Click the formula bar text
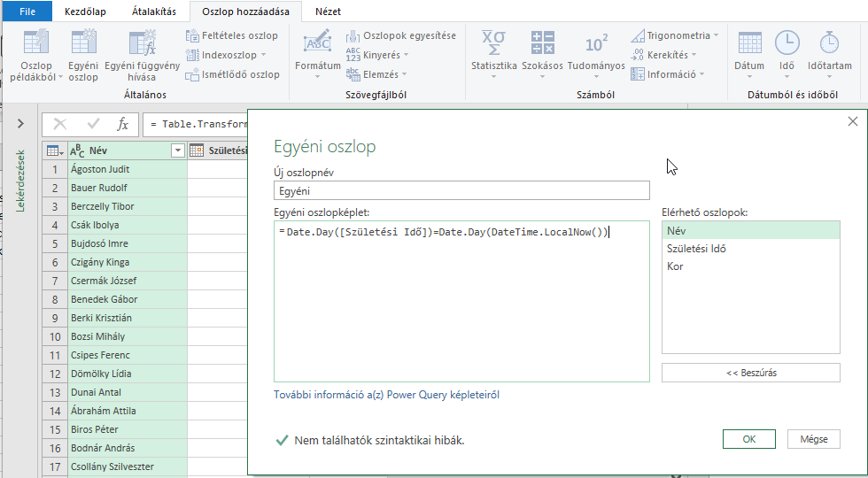The height and width of the screenshot is (478, 868). [199, 124]
